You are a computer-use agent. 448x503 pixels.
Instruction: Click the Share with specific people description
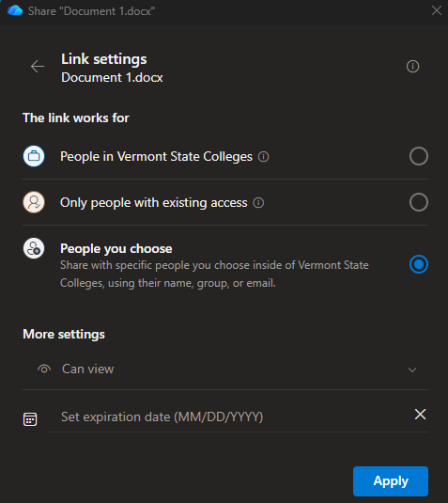coord(214,274)
